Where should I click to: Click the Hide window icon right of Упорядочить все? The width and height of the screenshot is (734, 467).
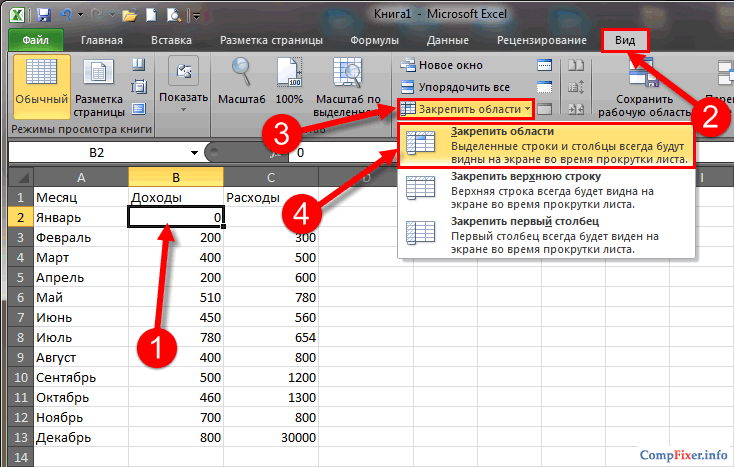[544, 87]
